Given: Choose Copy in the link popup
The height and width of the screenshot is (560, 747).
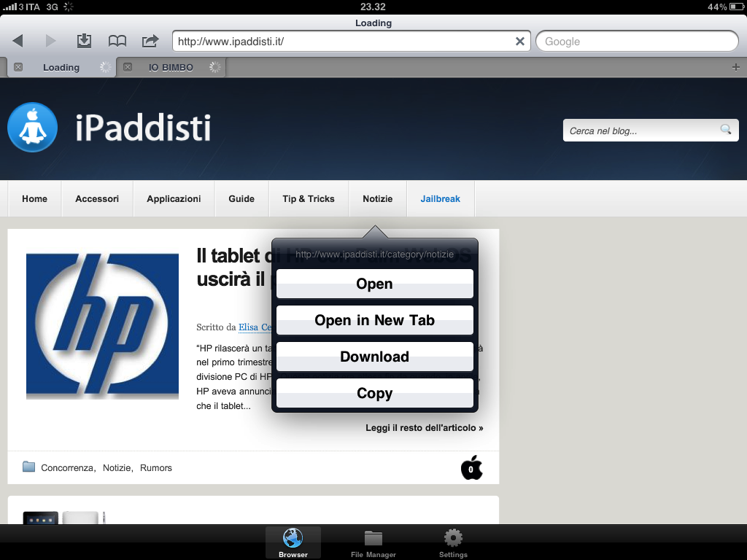Looking at the screenshot, I should pos(375,393).
